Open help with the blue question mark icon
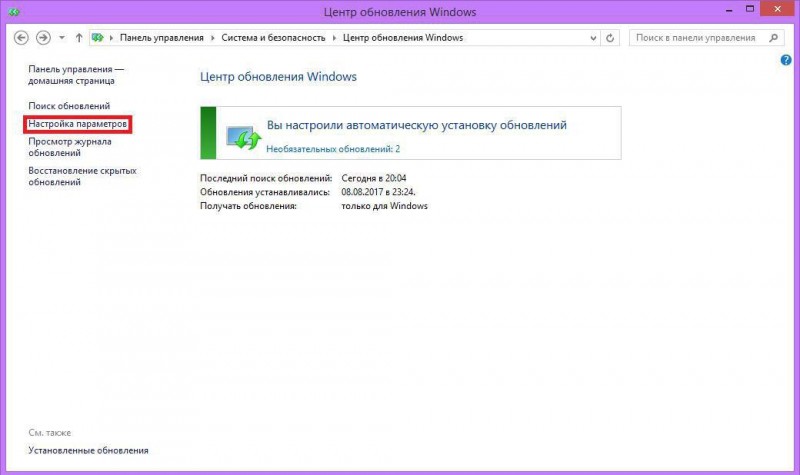 click(786, 60)
